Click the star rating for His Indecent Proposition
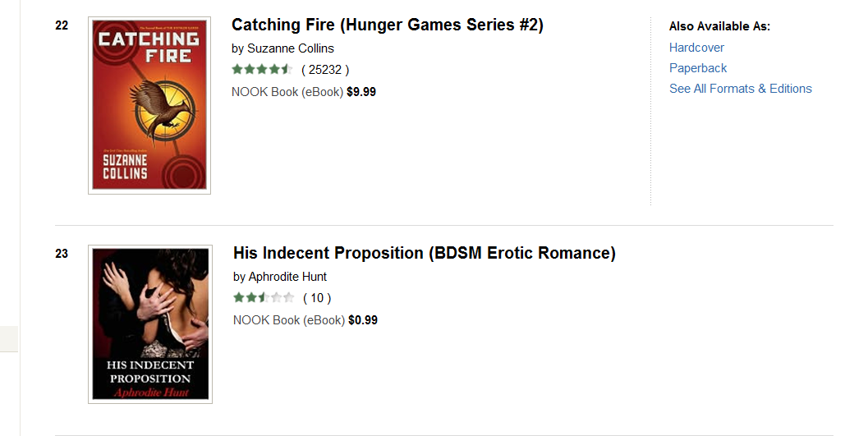Viewport: 868px width, 436px height. click(x=263, y=298)
